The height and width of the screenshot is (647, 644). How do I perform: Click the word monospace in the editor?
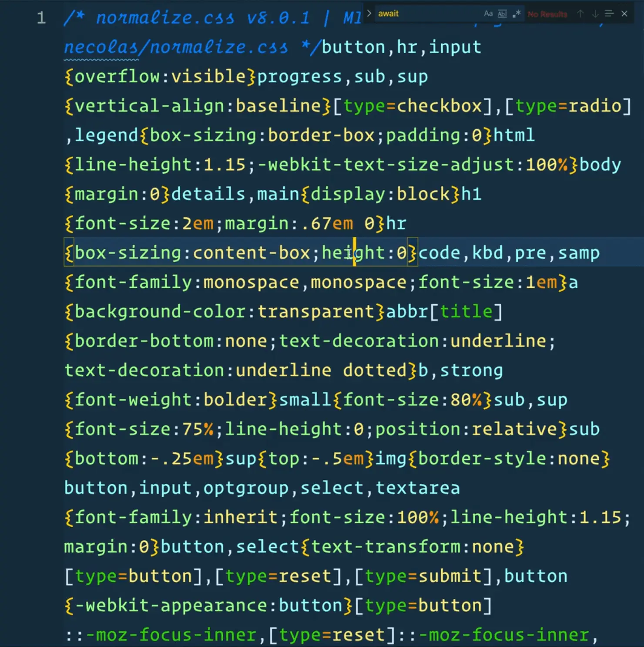(250, 282)
